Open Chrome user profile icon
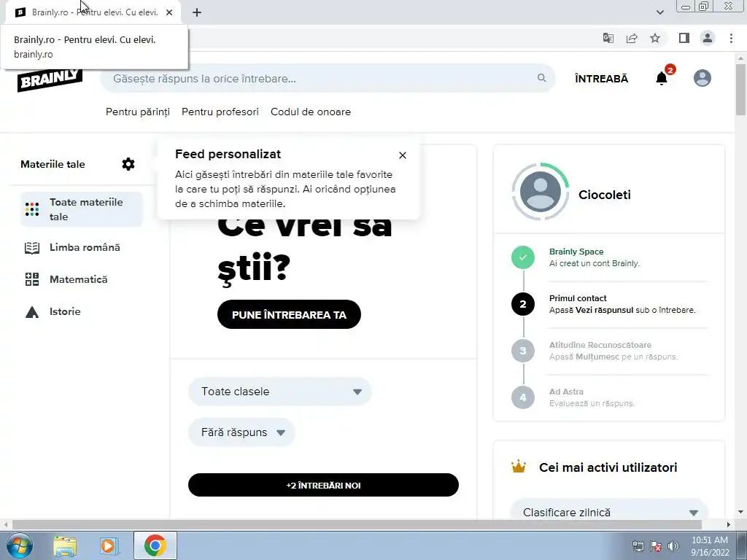The image size is (747, 560). coord(708,38)
